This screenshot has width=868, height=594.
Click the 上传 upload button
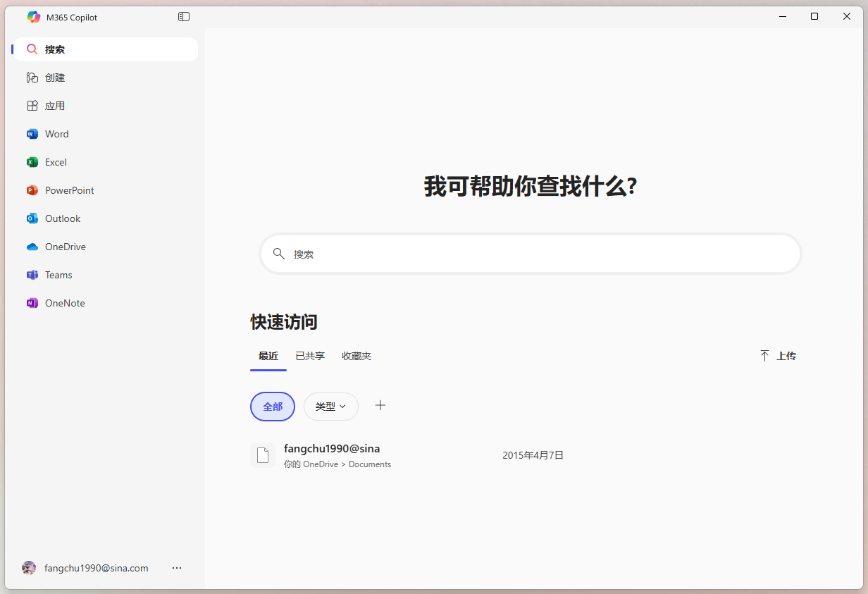coord(778,356)
